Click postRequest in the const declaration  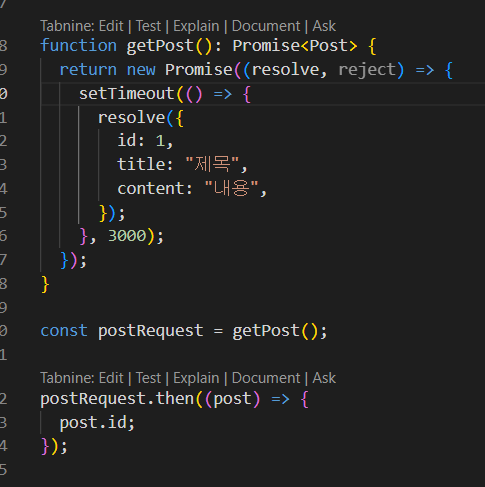coord(150,331)
